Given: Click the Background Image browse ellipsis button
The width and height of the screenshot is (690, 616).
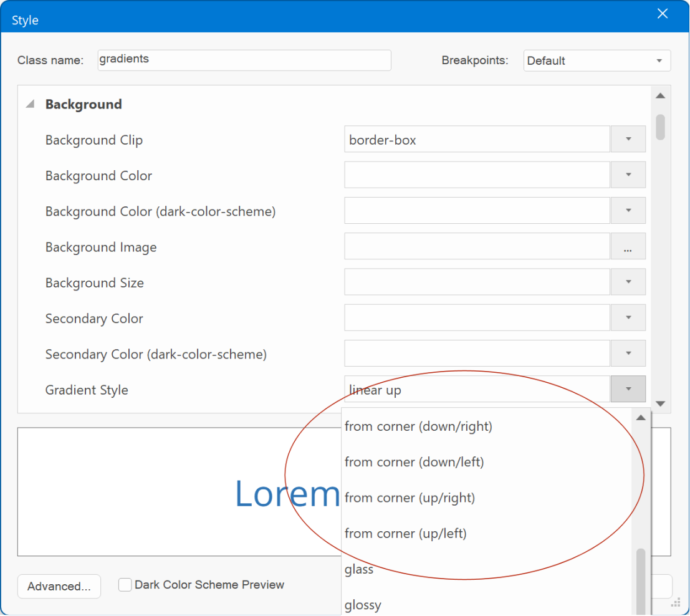Looking at the screenshot, I should pos(628,246).
